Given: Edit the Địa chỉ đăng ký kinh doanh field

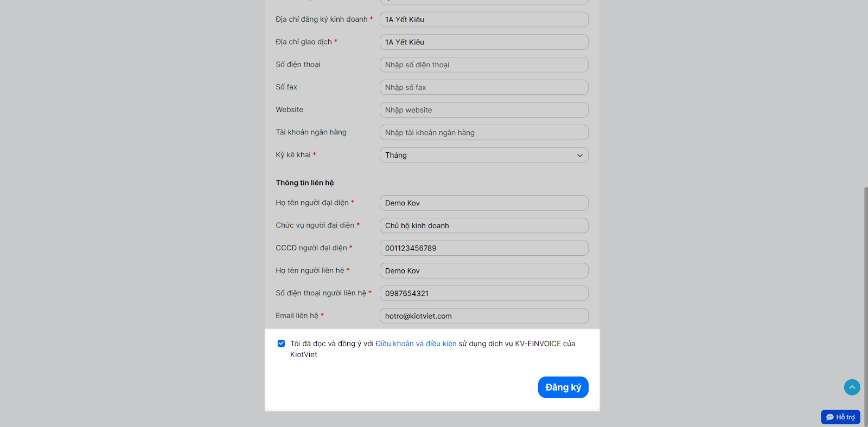Looking at the screenshot, I should (x=483, y=20).
